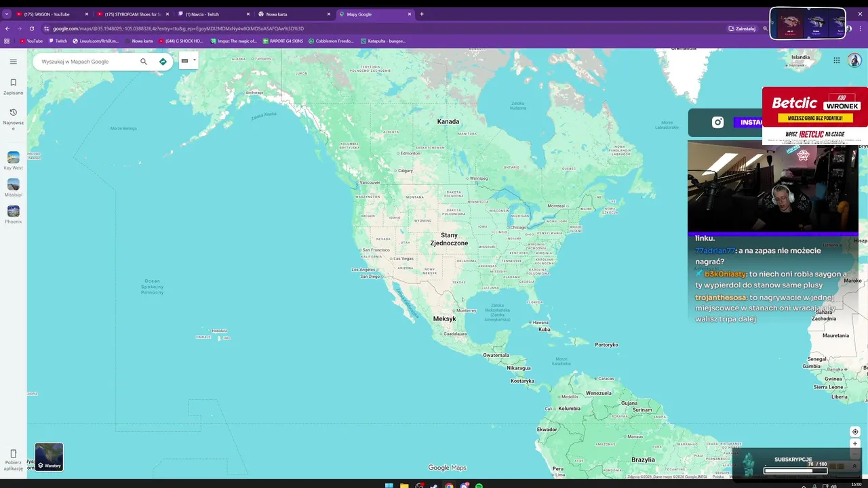Click the search magnifier icon in Maps
Screen dimensions: 868x488
click(x=144, y=62)
